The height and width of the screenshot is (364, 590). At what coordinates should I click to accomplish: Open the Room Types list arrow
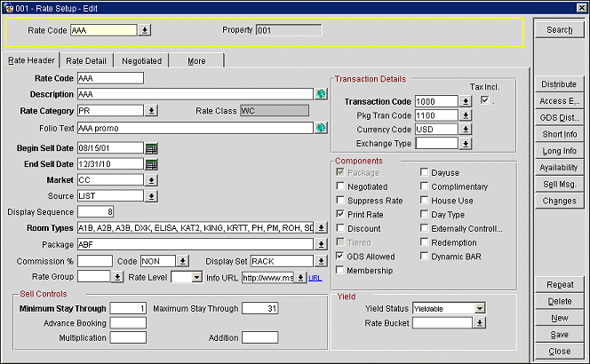click(x=320, y=228)
